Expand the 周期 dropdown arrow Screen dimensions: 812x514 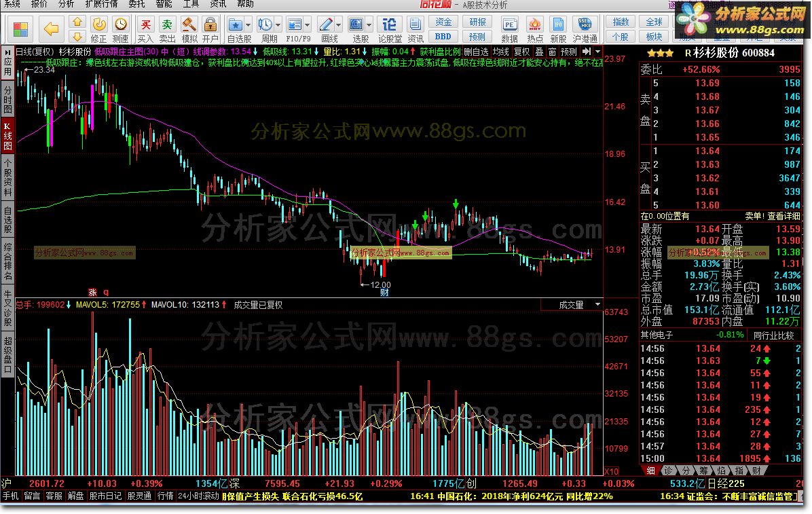click(x=278, y=25)
